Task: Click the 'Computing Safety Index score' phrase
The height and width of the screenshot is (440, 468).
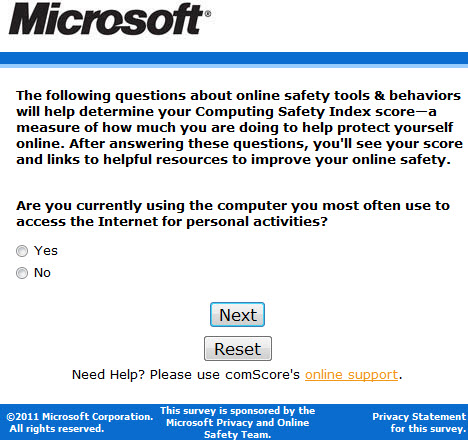Action: pos(305,112)
